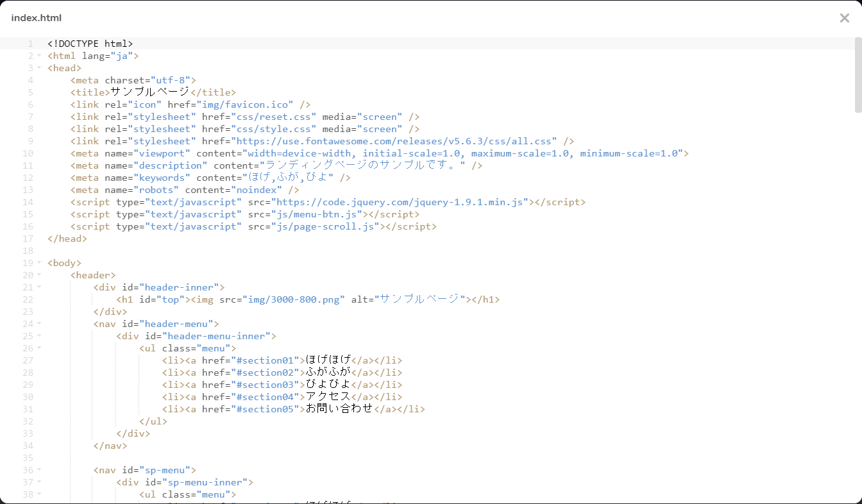
Task: Fold the header element on line 20
Action: [x=39, y=275]
